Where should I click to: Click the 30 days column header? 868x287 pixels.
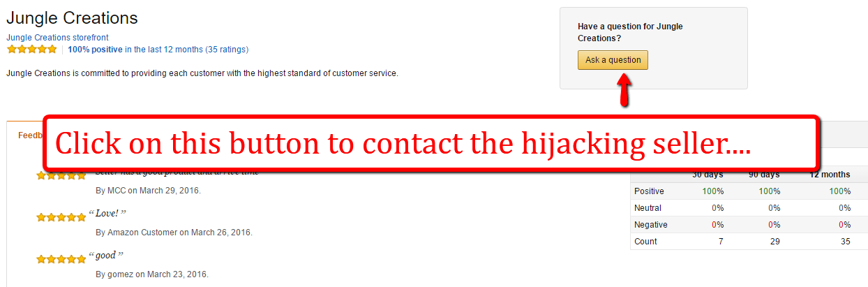708,175
